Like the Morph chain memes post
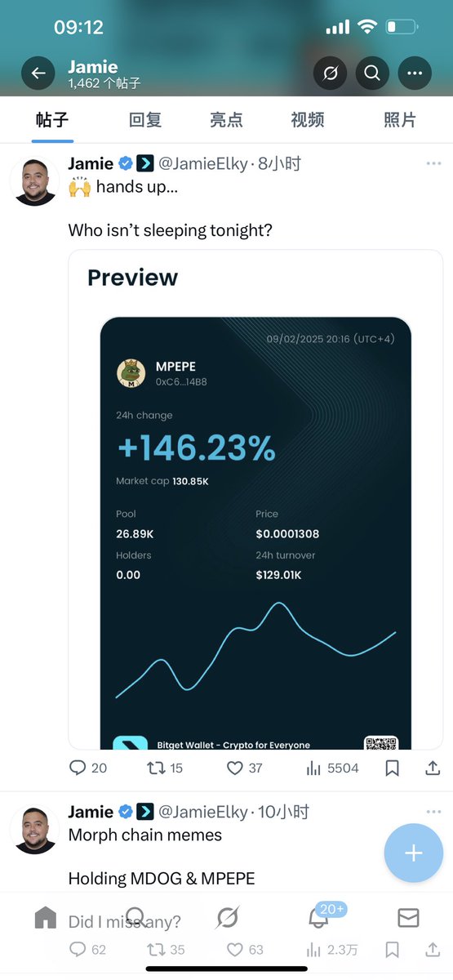 (245, 950)
